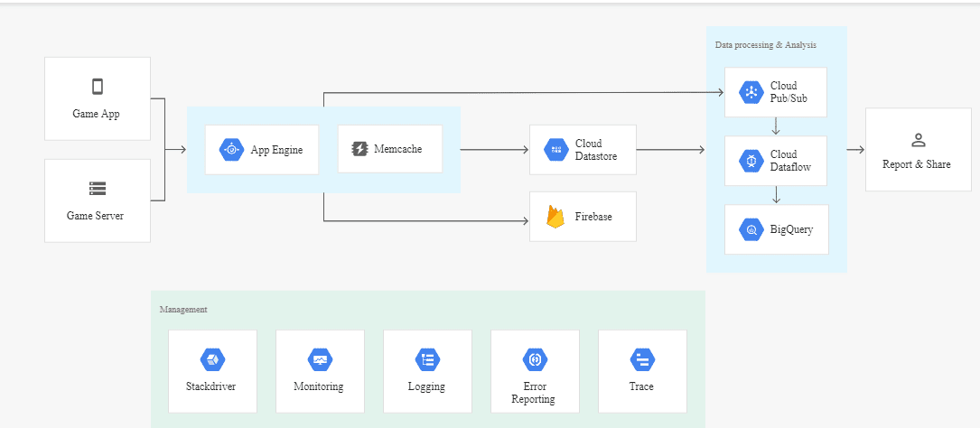Click the "Report & Share" label
The width and height of the screenshot is (980, 428).
click(x=916, y=164)
